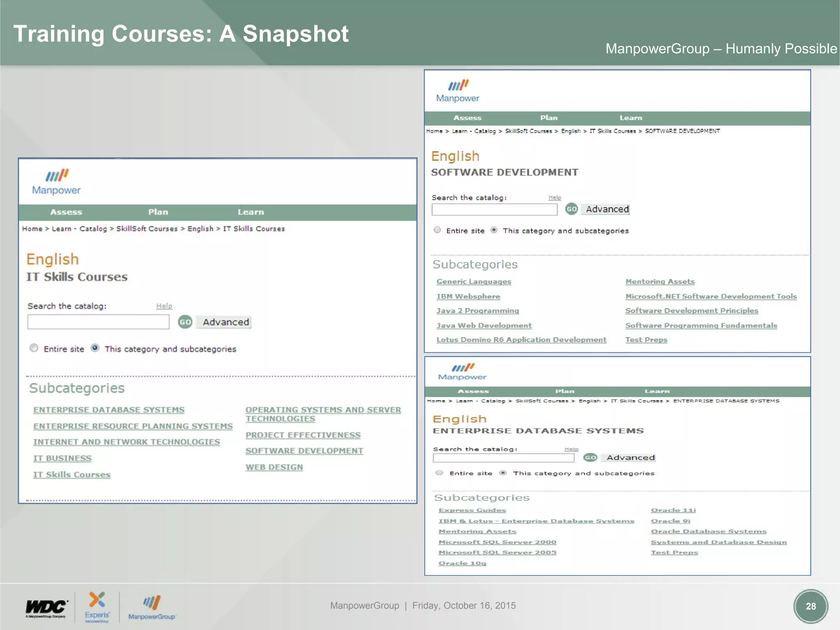This screenshot has height=630, width=840.
Task: Open Lotus Domino R6 Application Development link
Action: [x=521, y=340]
